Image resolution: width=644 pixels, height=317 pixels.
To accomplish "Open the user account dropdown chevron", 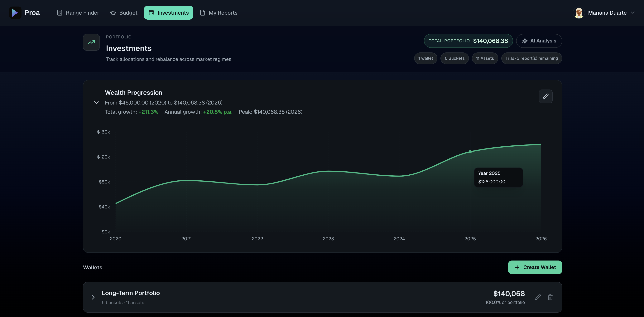I will (633, 13).
